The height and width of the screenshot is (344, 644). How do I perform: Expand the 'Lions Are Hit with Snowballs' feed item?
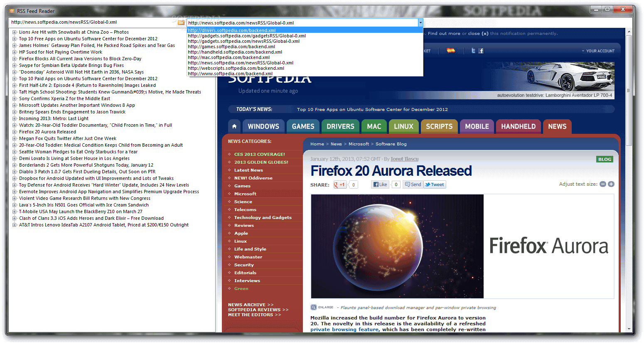point(15,32)
